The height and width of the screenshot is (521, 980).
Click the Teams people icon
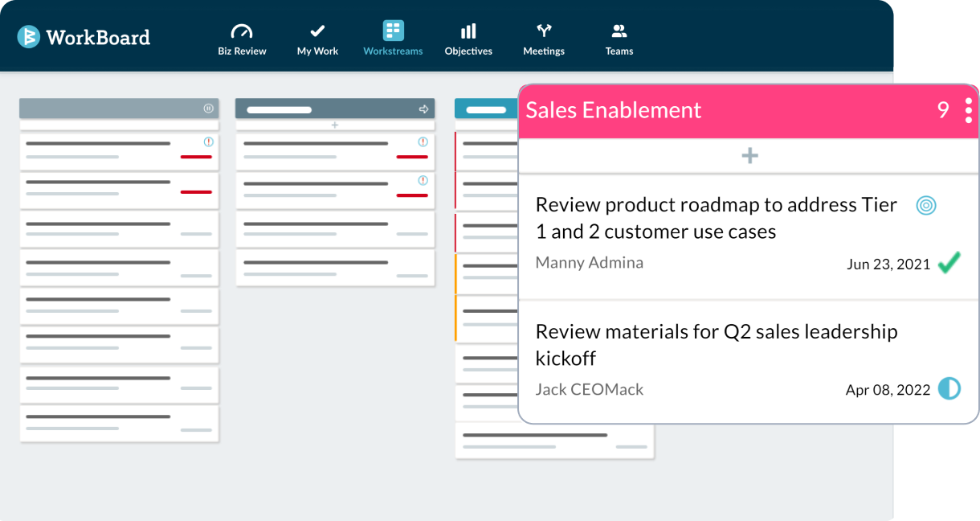[x=619, y=30]
